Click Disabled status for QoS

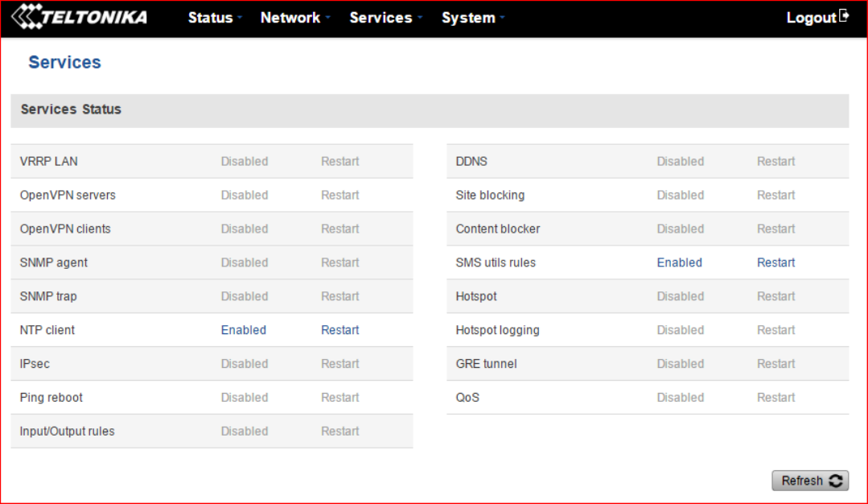pos(680,398)
